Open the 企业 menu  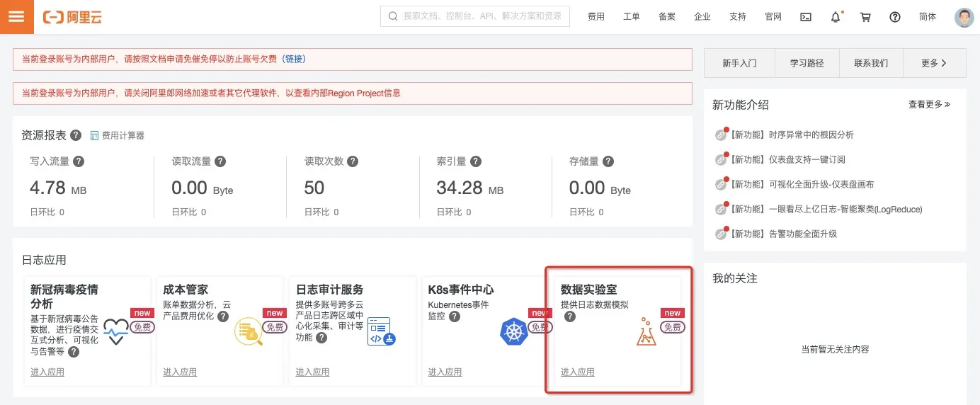tap(702, 17)
